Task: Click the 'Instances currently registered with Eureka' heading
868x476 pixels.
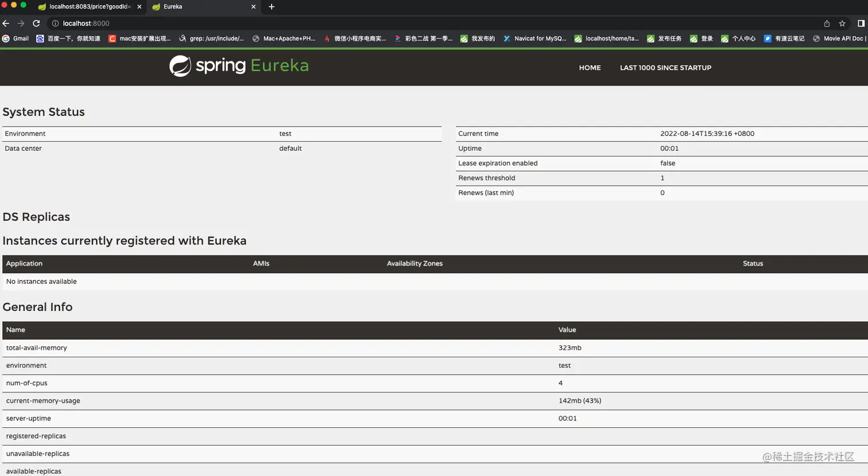Action: click(x=125, y=241)
